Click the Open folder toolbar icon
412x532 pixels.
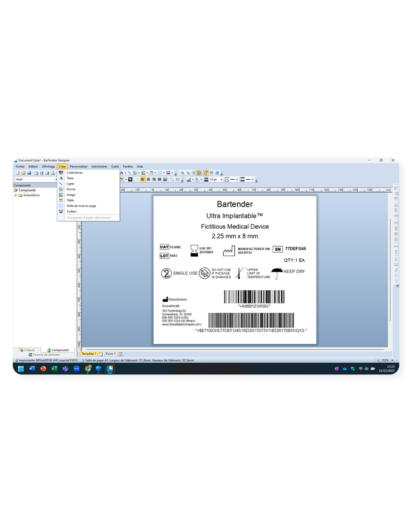point(23,173)
